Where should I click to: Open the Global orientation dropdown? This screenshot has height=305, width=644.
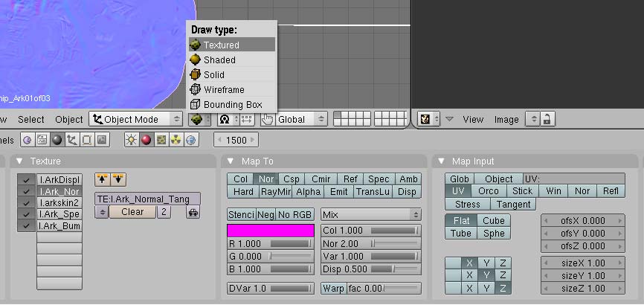(301, 120)
